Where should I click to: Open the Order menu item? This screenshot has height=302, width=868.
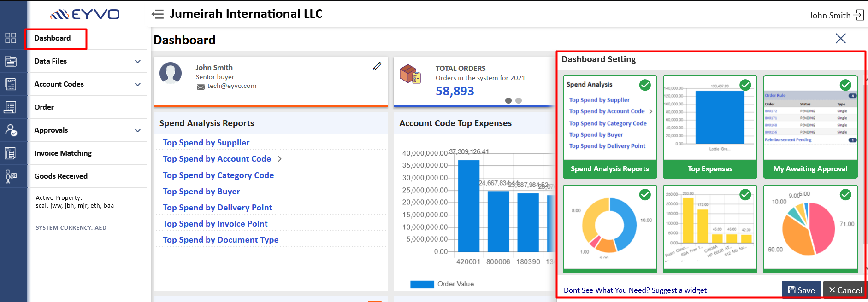[x=44, y=107]
